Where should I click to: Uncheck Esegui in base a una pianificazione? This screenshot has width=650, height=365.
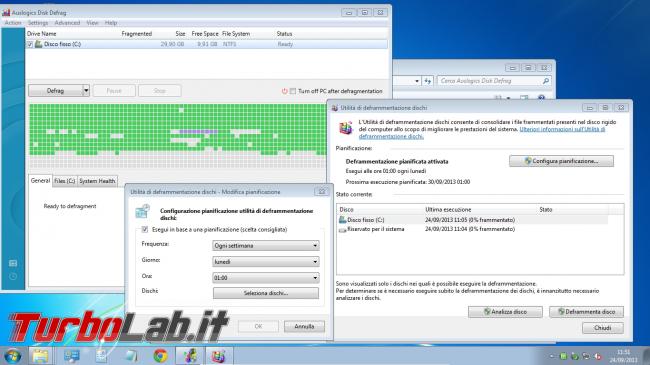(145, 229)
